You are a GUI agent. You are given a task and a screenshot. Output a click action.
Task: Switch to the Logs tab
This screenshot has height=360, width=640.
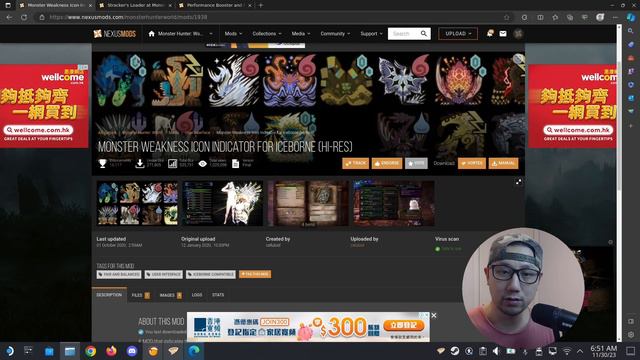click(x=197, y=295)
